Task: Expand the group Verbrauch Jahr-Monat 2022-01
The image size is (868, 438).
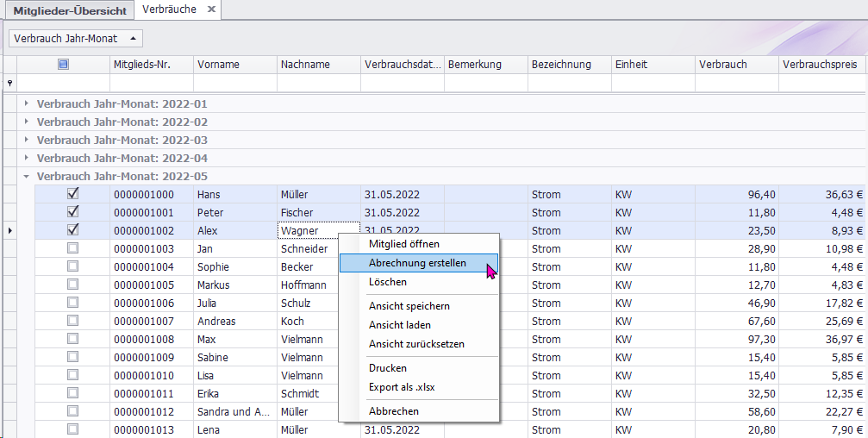Action: [x=26, y=103]
